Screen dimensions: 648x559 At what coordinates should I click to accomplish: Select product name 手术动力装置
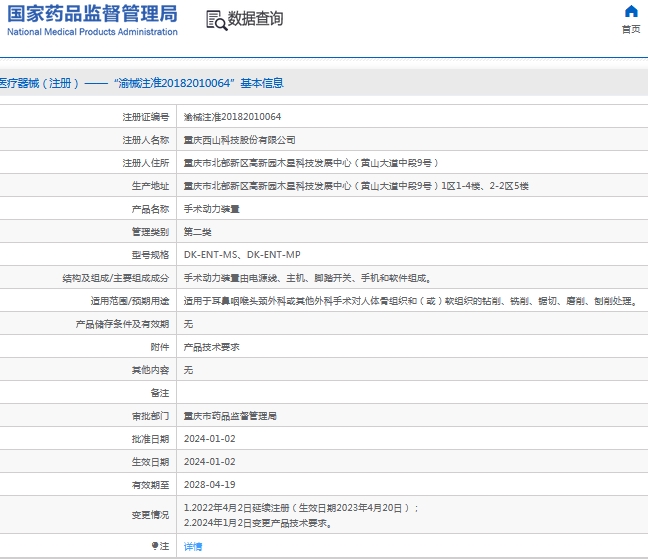coord(212,209)
